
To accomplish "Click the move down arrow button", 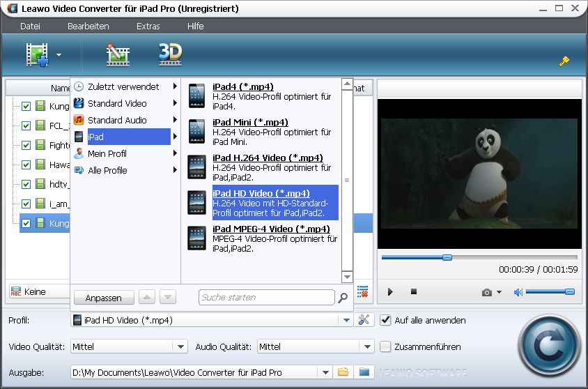I will point(168,298).
